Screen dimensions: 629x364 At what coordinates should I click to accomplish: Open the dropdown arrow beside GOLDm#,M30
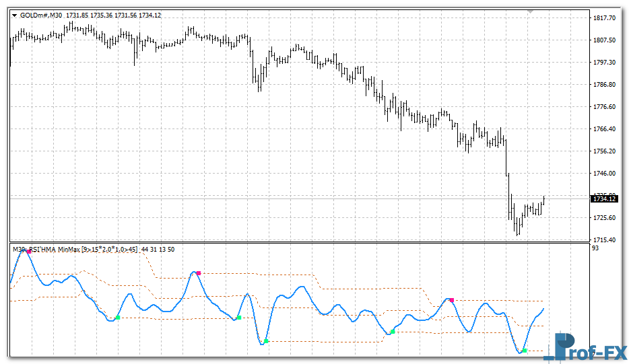coord(14,15)
